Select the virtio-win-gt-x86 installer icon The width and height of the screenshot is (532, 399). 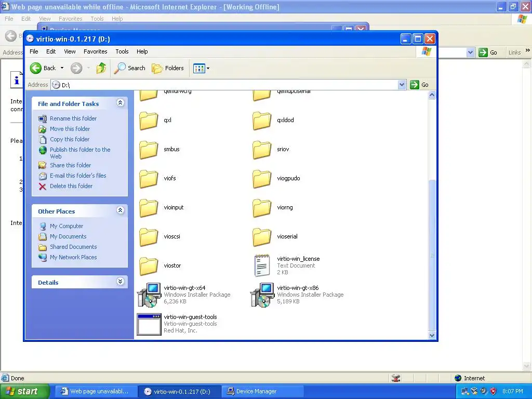262,295
